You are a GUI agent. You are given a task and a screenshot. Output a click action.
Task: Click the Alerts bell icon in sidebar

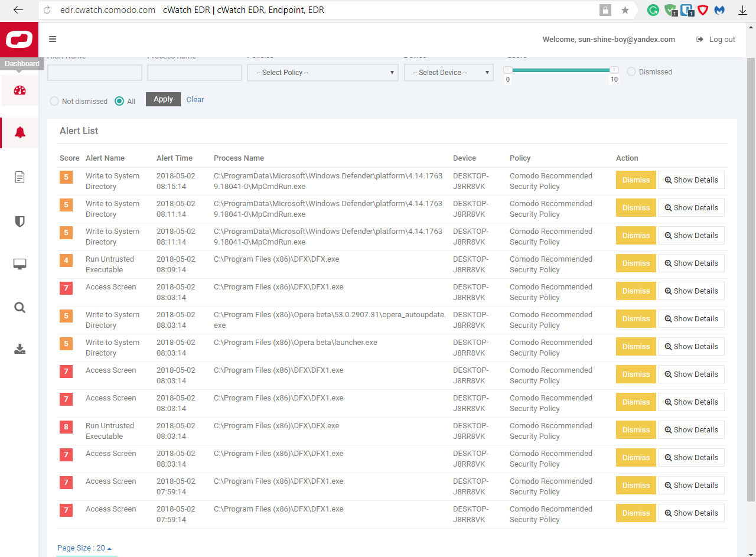(19, 132)
